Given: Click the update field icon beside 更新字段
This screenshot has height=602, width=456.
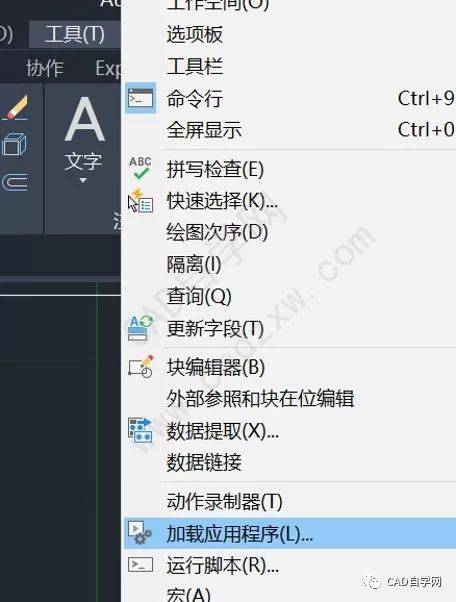Looking at the screenshot, I should 140,328.
